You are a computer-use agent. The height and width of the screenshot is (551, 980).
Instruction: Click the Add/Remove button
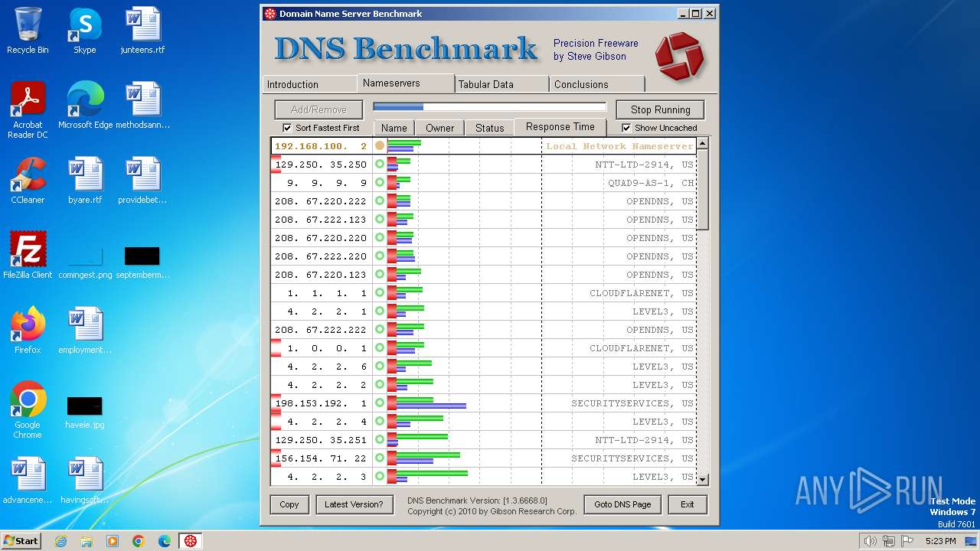tap(318, 109)
